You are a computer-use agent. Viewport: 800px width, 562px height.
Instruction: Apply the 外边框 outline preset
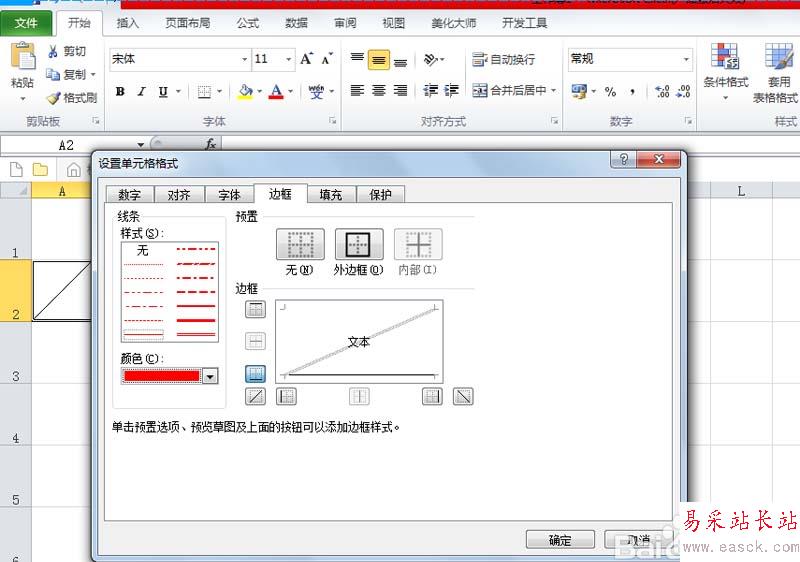coord(359,244)
